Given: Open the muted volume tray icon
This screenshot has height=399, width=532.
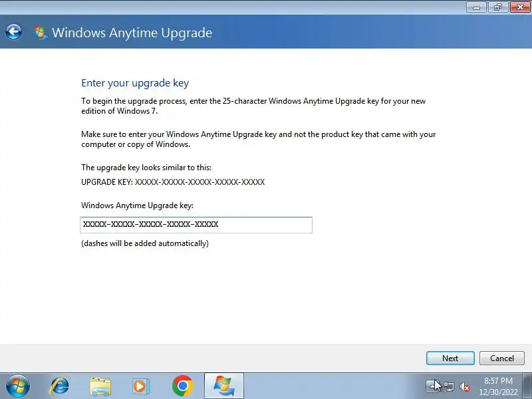Looking at the screenshot, I should (x=464, y=386).
